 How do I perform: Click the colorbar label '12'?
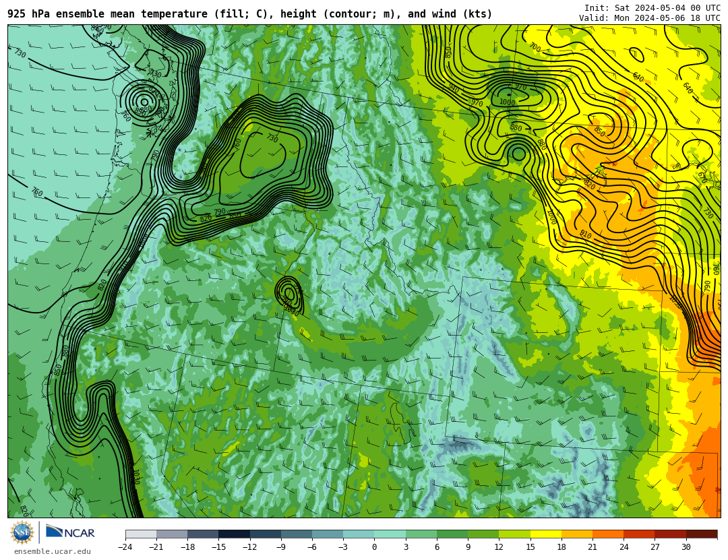pyautogui.click(x=499, y=547)
